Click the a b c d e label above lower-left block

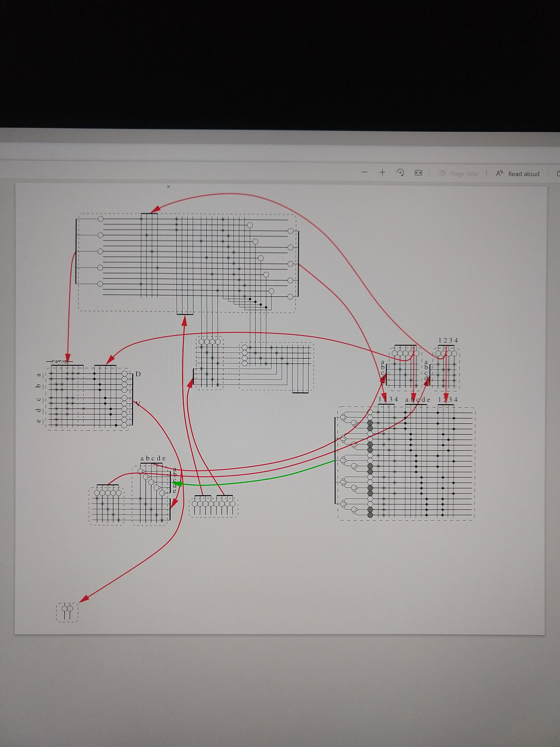tap(153, 458)
